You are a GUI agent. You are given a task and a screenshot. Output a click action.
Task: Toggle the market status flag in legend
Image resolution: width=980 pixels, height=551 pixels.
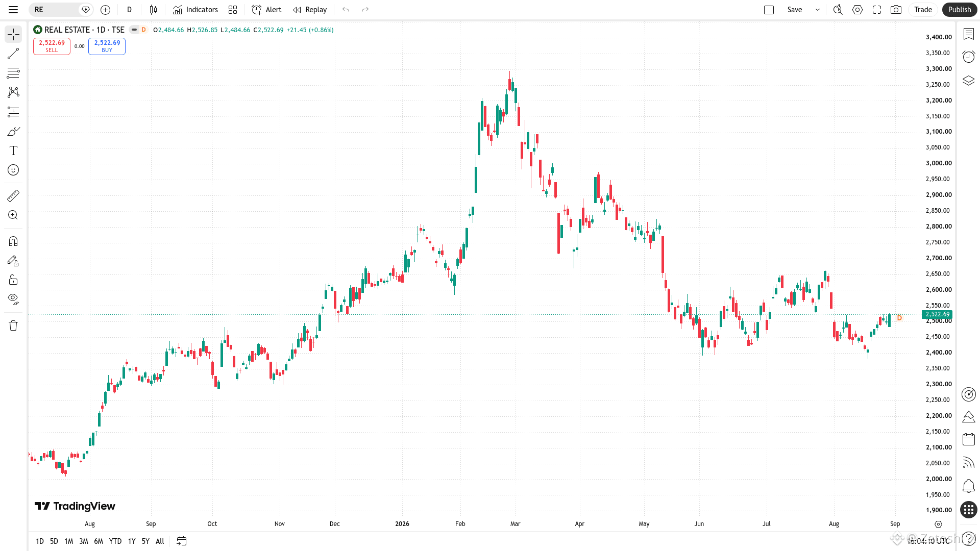pos(134,30)
